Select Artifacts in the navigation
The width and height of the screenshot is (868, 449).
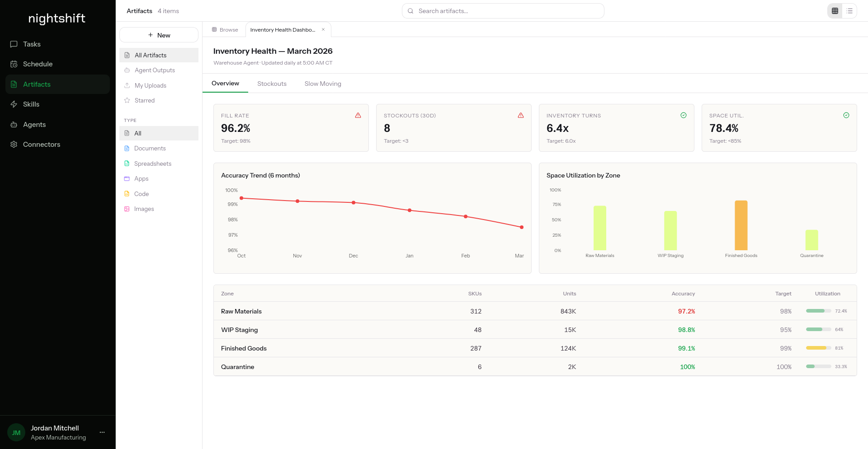click(x=57, y=84)
